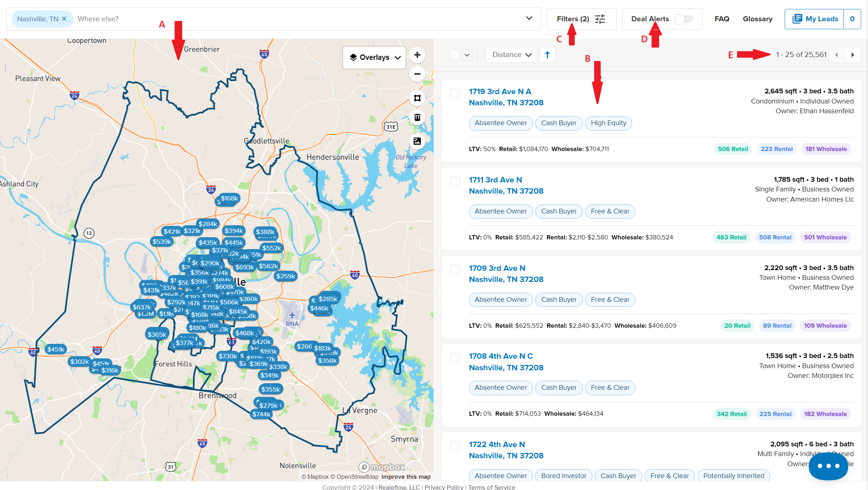The image size is (868, 490).
Task: Open the Glossary page
Action: coord(757,19)
